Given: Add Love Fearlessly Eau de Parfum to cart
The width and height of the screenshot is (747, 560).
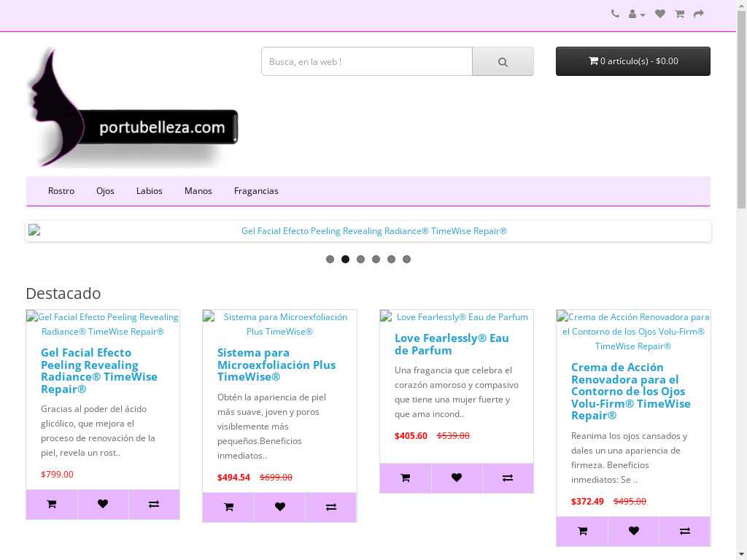Looking at the screenshot, I should 406,478.
